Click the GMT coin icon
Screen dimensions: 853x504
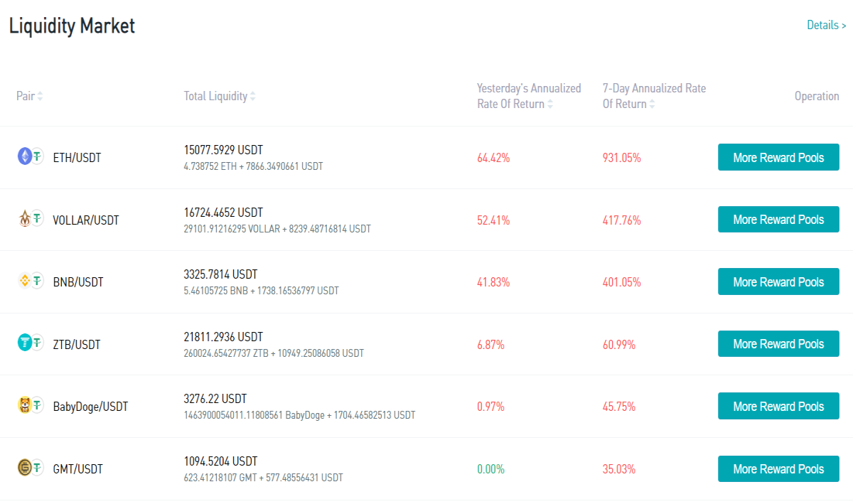[26, 468]
